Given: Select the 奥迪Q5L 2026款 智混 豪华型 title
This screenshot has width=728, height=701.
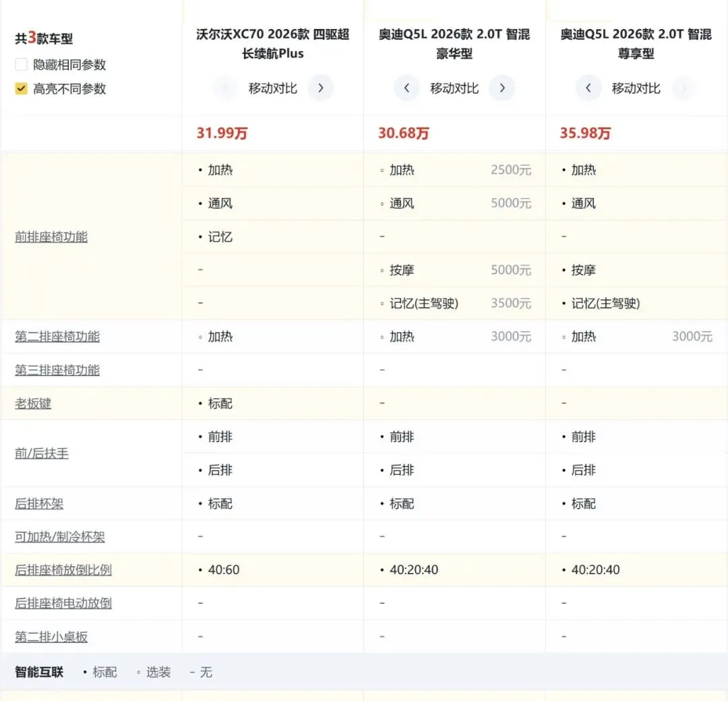Looking at the screenshot, I should point(454,44).
